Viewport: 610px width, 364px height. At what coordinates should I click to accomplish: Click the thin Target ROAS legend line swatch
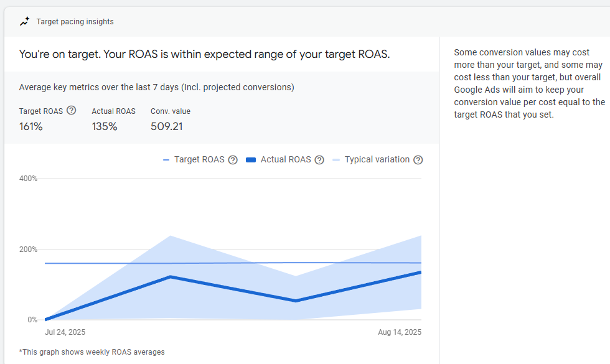point(166,160)
